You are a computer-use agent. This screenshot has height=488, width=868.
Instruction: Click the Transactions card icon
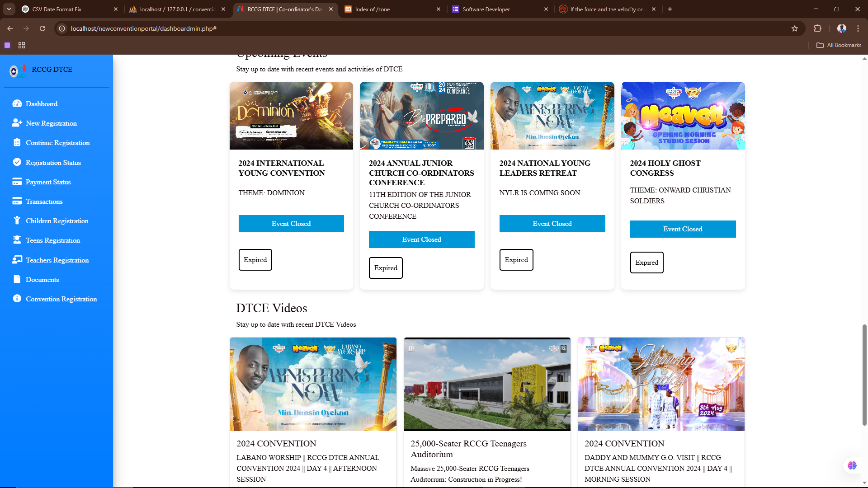click(x=17, y=201)
